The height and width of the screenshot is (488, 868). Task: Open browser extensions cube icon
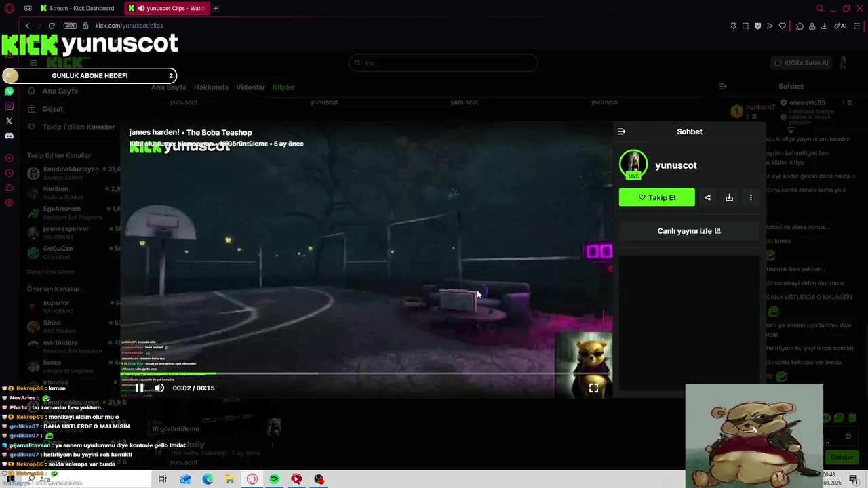point(800,26)
